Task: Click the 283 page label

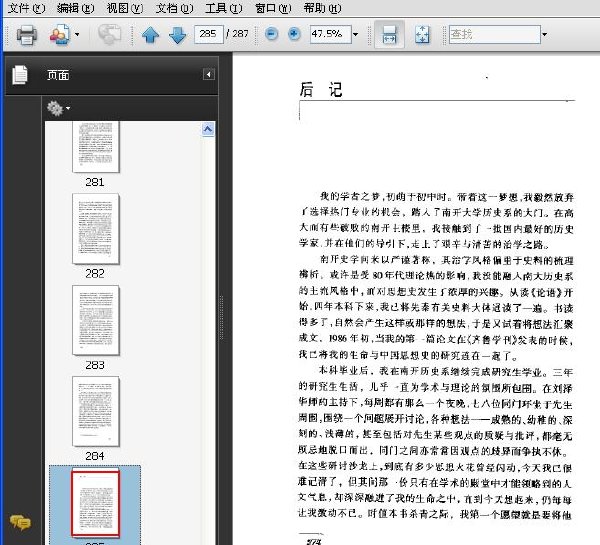Action: click(x=95, y=365)
